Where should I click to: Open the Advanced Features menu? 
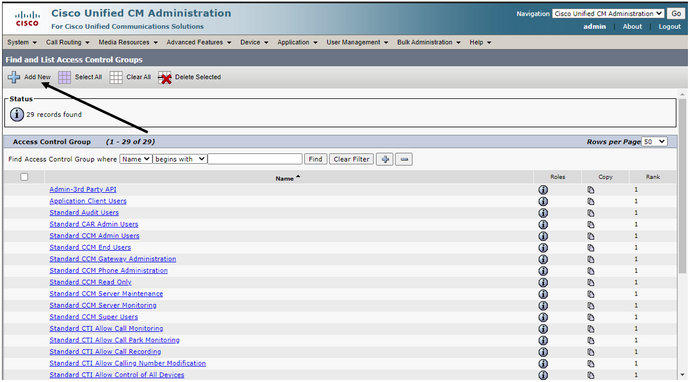coord(199,42)
